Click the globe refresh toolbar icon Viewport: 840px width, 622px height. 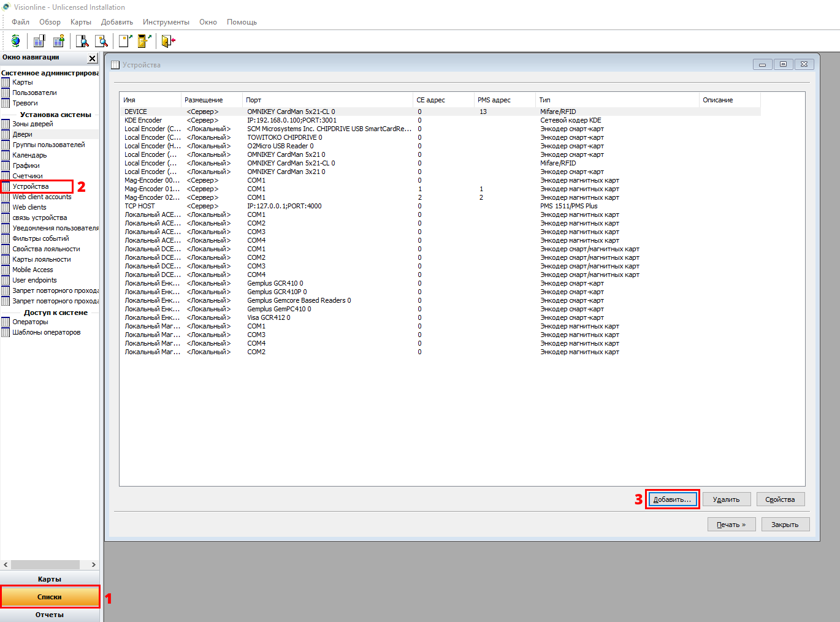point(15,41)
